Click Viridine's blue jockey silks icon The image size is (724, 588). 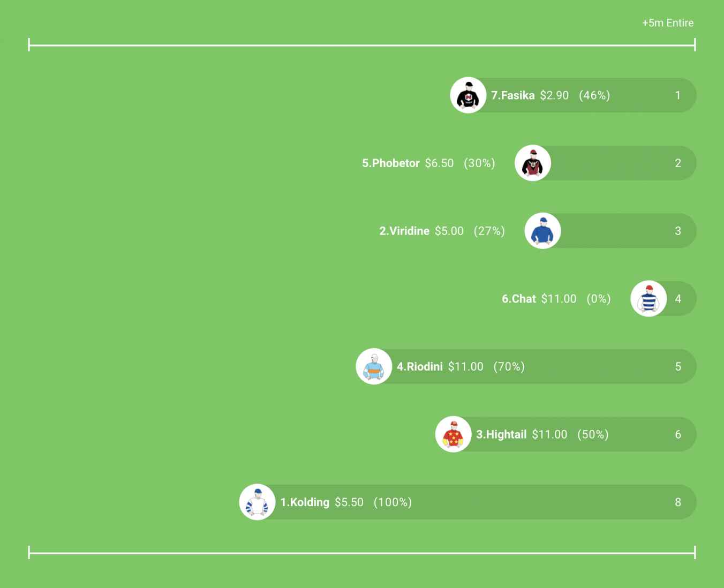542,231
